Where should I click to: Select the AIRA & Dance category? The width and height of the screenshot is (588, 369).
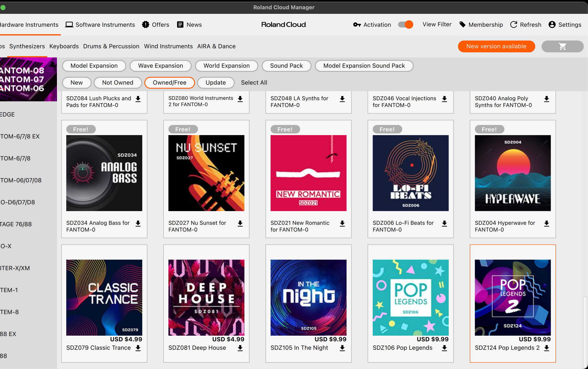(x=216, y=46)
